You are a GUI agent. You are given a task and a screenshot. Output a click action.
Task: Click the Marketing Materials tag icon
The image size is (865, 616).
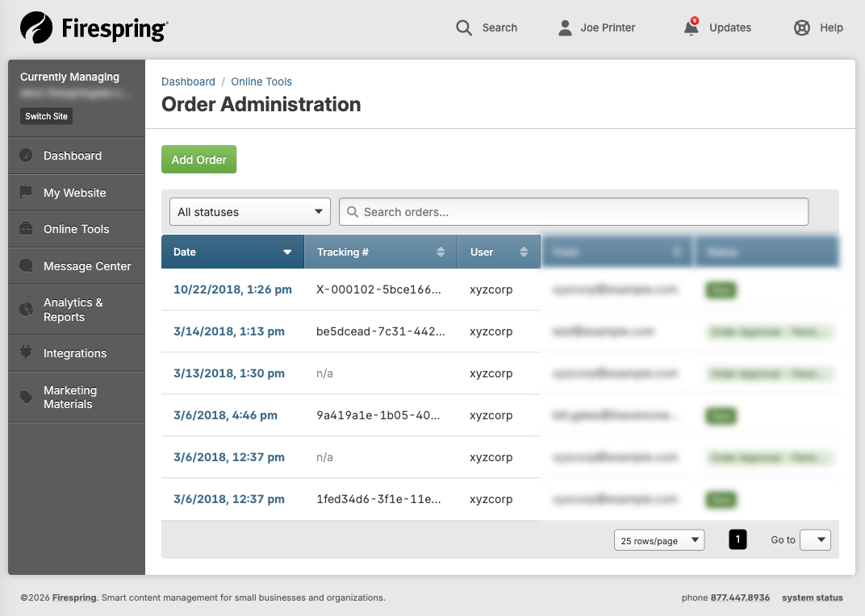click(x=26, y=397)
